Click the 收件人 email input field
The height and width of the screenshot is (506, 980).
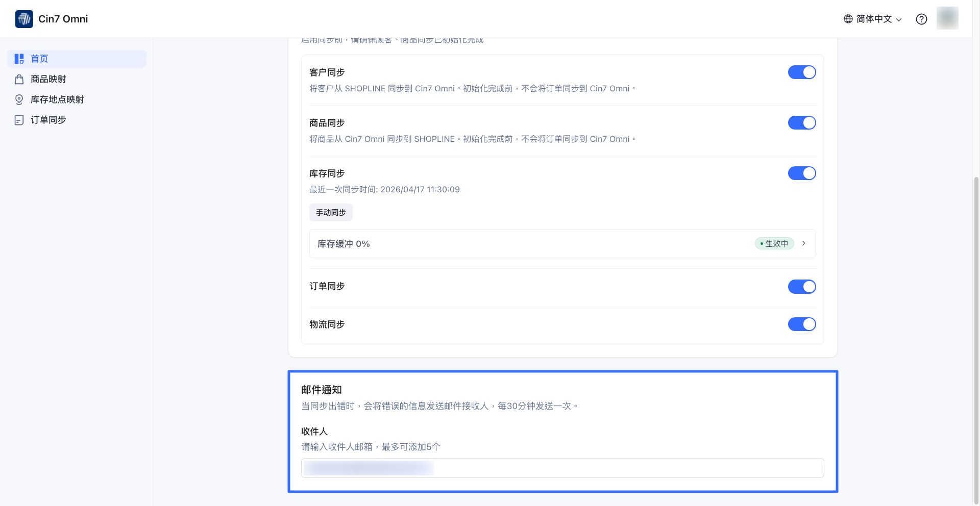(562, 468)
